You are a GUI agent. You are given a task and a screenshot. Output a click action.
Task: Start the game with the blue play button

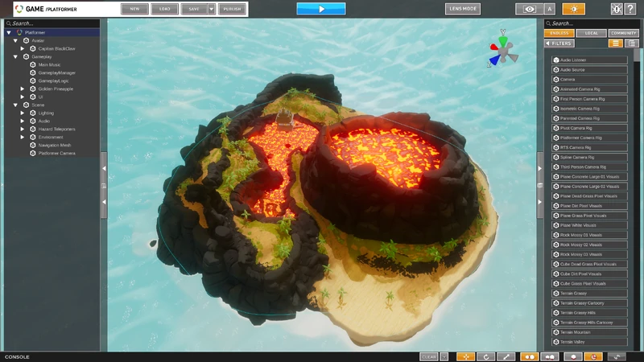(321, 9)
